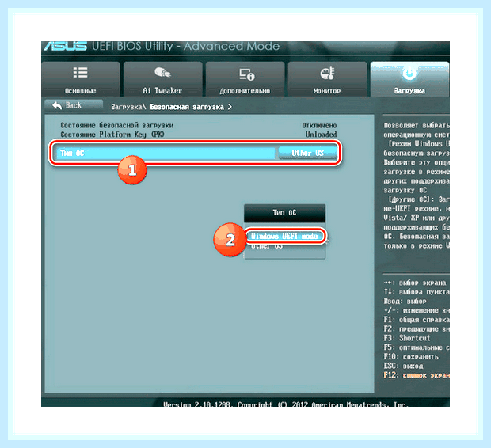Click the F2 предыдущие hint line
491x448 pixels.
pyautogui.click(x=417, y=328)
